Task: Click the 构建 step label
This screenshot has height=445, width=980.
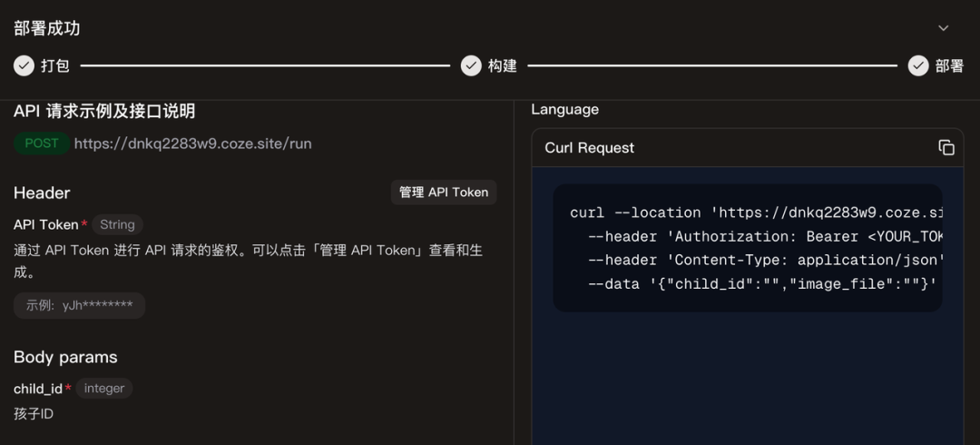Action: point(503,65)
